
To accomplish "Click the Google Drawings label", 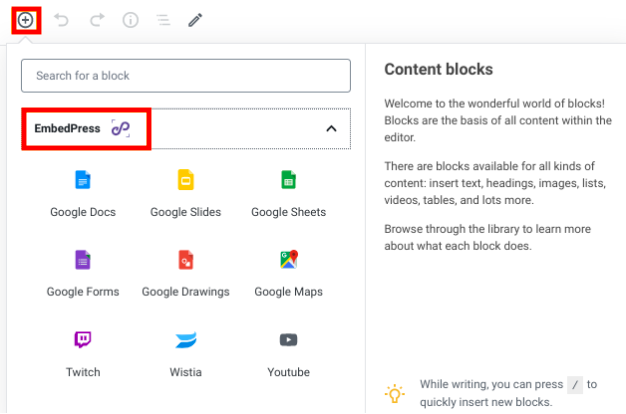I will [x=186, y=292].
